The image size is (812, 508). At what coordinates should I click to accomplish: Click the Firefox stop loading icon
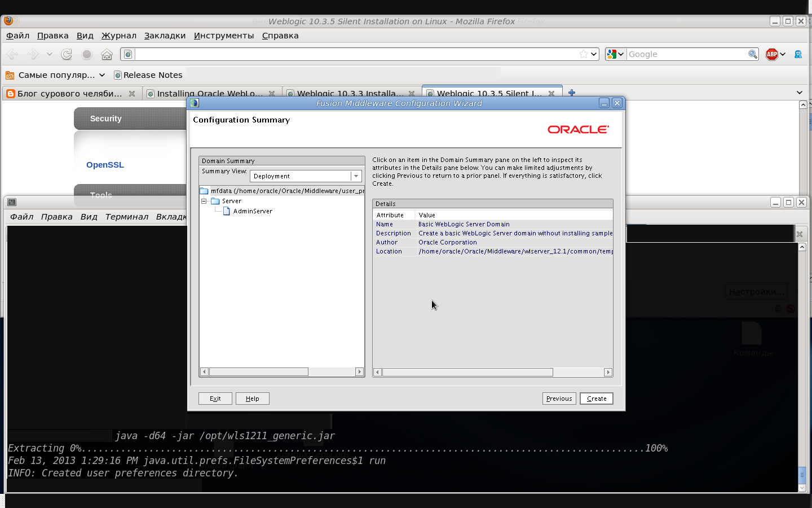(x=87, y=54)
